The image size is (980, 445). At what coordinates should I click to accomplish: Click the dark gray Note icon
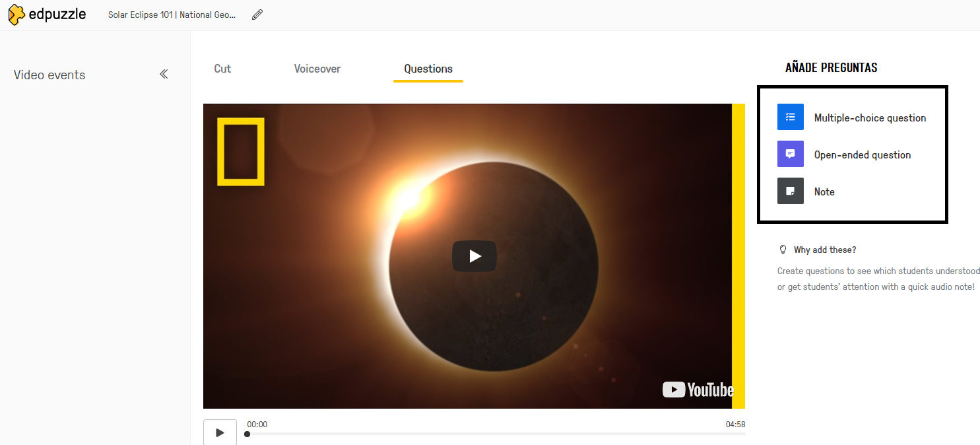pyautogui.click(x=790, y=191)
